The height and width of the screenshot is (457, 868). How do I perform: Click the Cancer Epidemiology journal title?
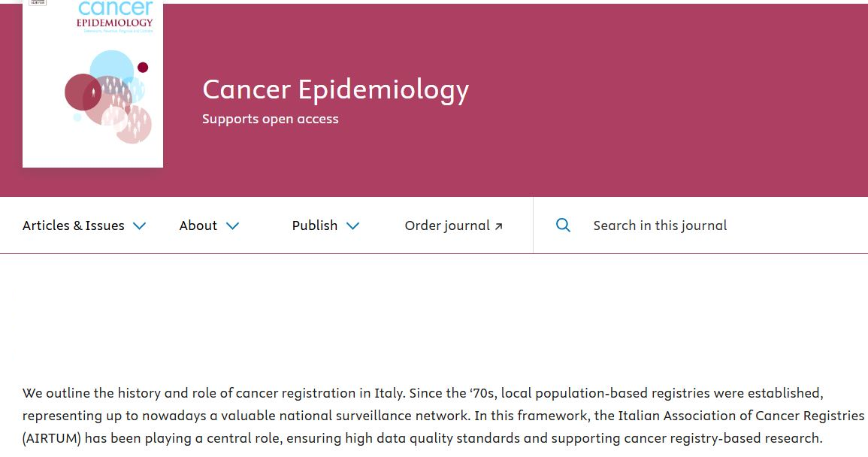(335, 89)
